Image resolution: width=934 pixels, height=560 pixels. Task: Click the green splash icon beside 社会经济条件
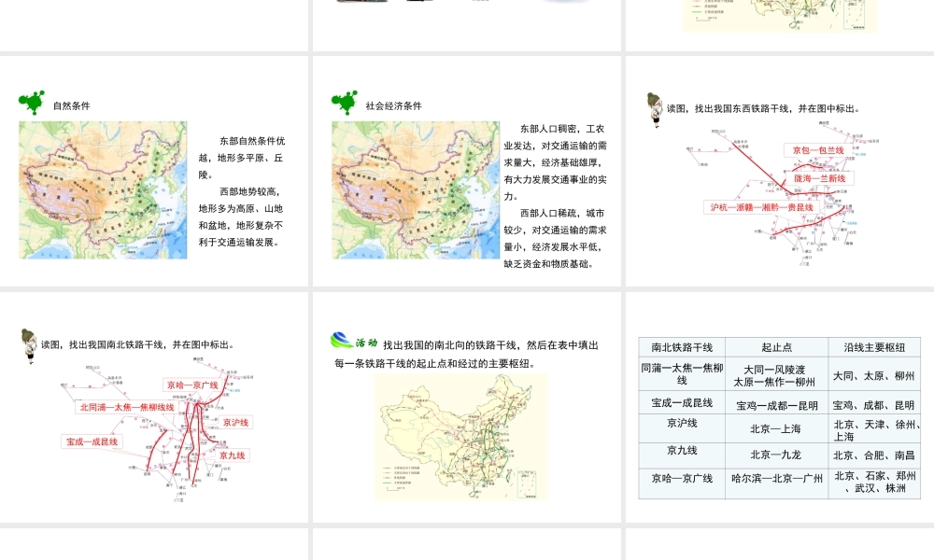(344, 103)
